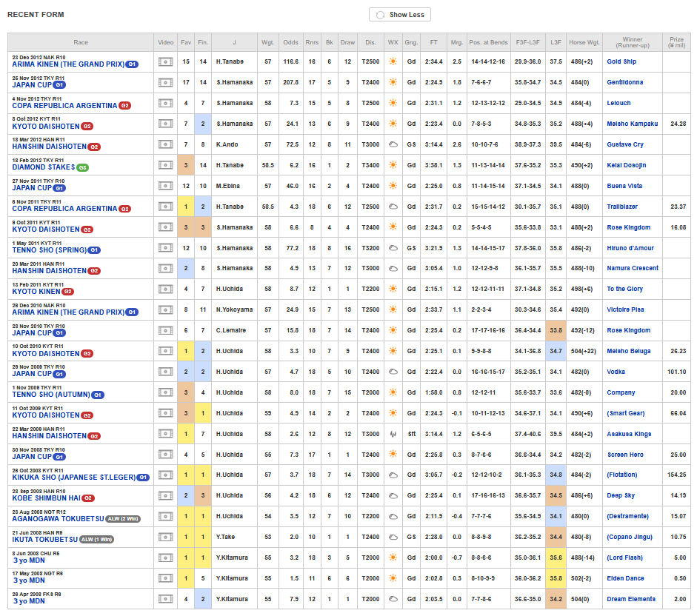The height and width of the screenshot is (616, 697).
Task: Open winner To the Glory link
Action: tap(624, 289)
